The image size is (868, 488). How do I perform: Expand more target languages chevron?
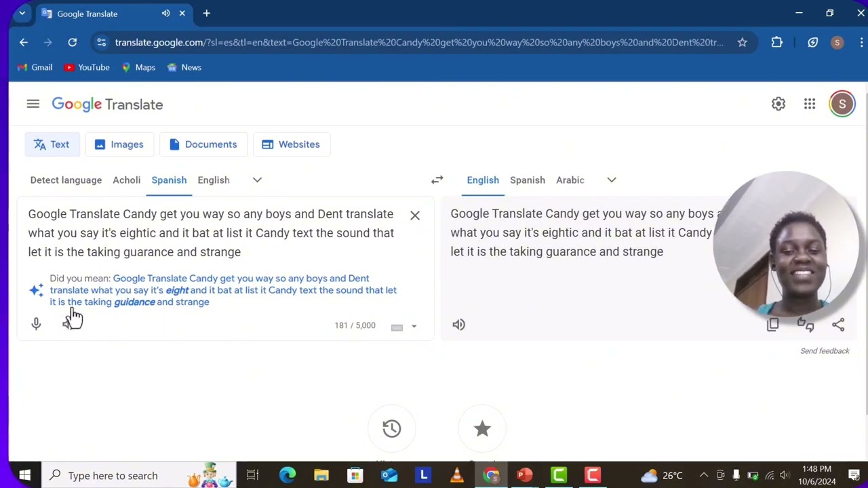(x=612, y=180)
